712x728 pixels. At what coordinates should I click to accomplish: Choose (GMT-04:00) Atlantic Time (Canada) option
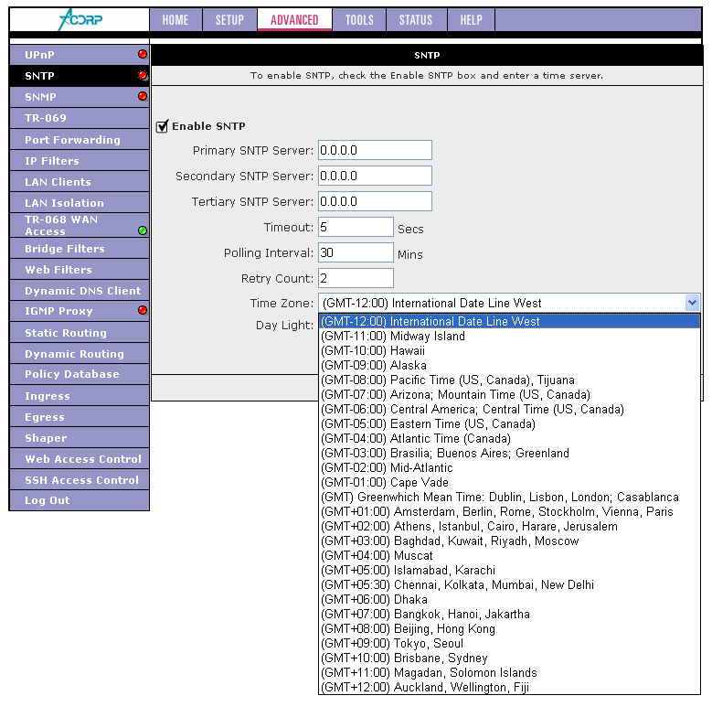point(509,438)
